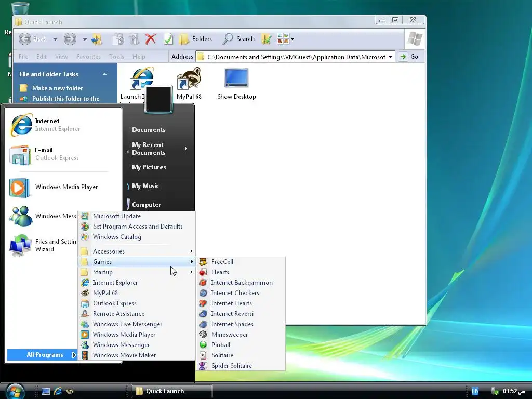
Task: Open Internet Checkers
Action: (x=241, y=293)
